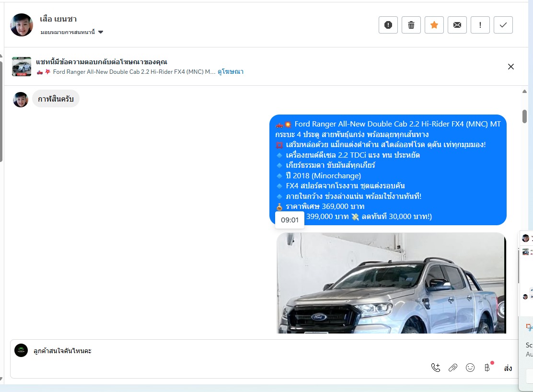Open the silver Ford Ranger photo
Screen dimensions: 533x392
click(391, 283)
